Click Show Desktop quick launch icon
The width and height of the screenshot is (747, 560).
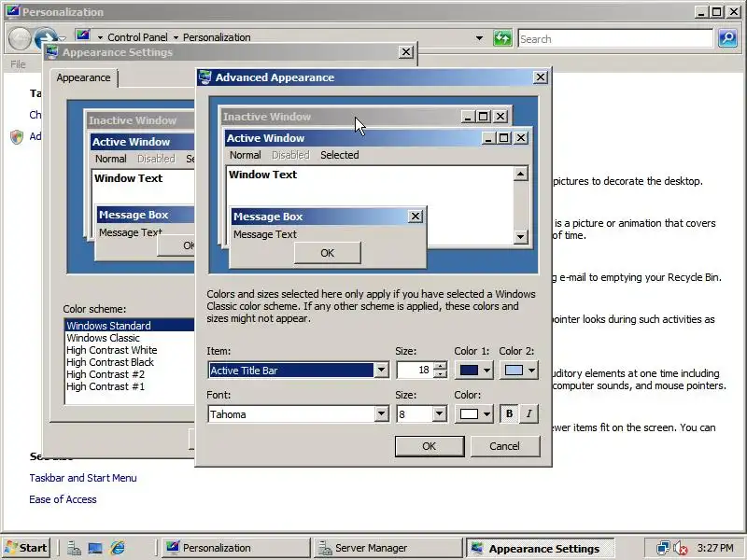pyautogui.click(x=95, y=548)
